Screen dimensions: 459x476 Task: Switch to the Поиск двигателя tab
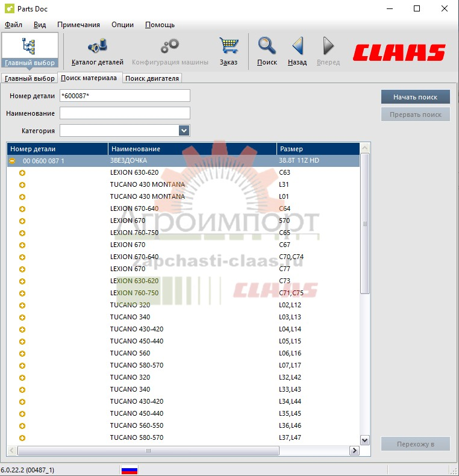(152, 78)
